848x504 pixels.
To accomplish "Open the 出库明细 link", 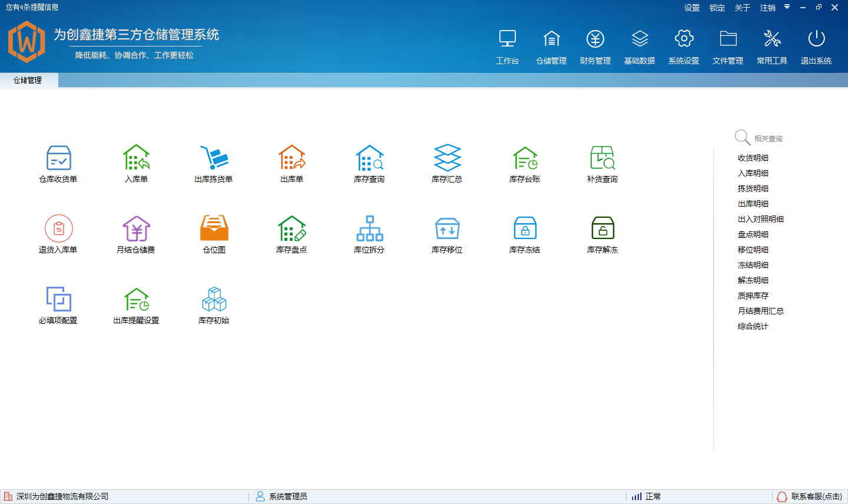I will (753, 204).
